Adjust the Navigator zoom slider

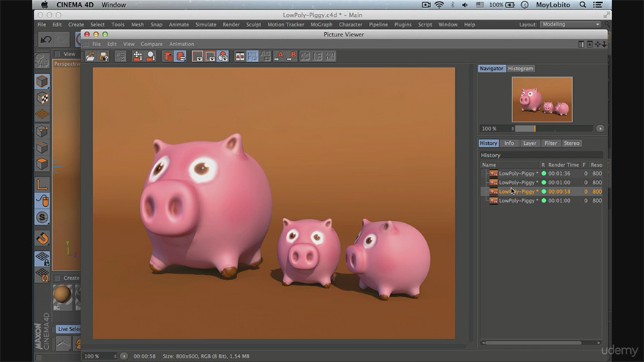[x=554, y=129]
